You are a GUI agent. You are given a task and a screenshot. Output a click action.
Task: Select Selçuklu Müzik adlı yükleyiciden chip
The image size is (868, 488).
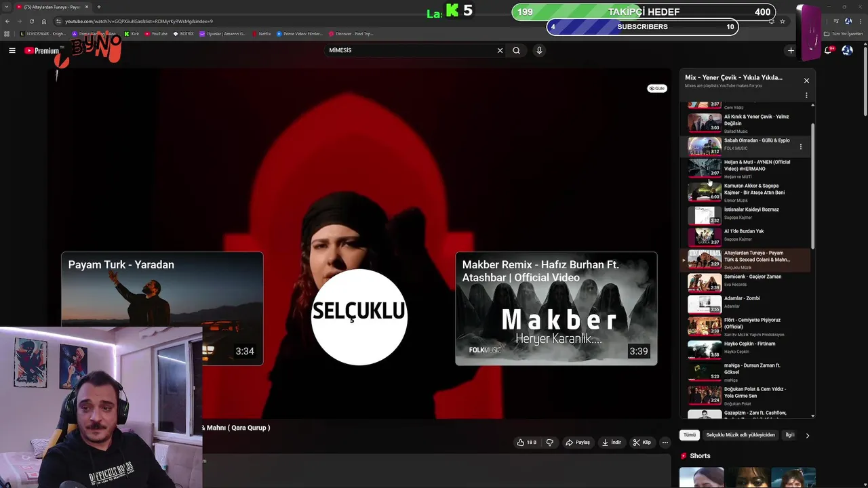coord(741,435)
